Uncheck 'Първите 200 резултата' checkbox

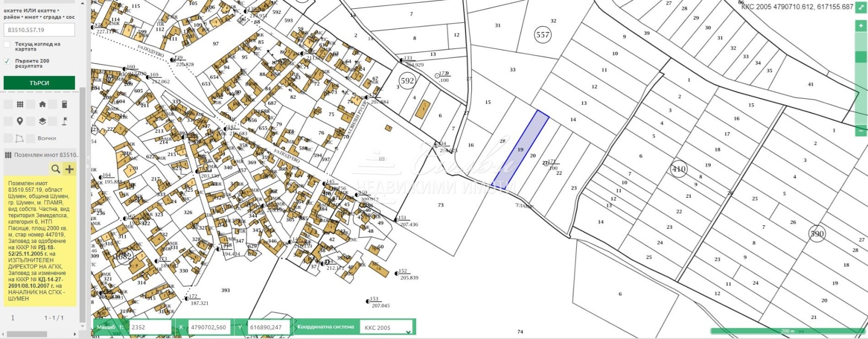7,61
